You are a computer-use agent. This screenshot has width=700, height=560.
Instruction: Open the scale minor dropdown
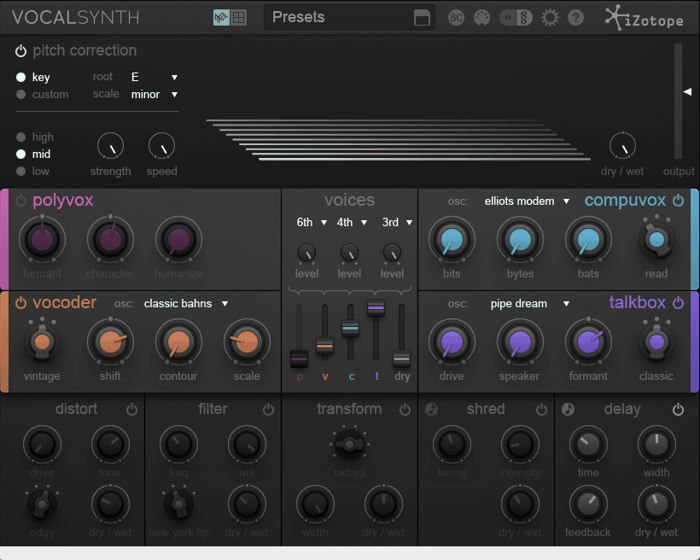click(154, 94)
